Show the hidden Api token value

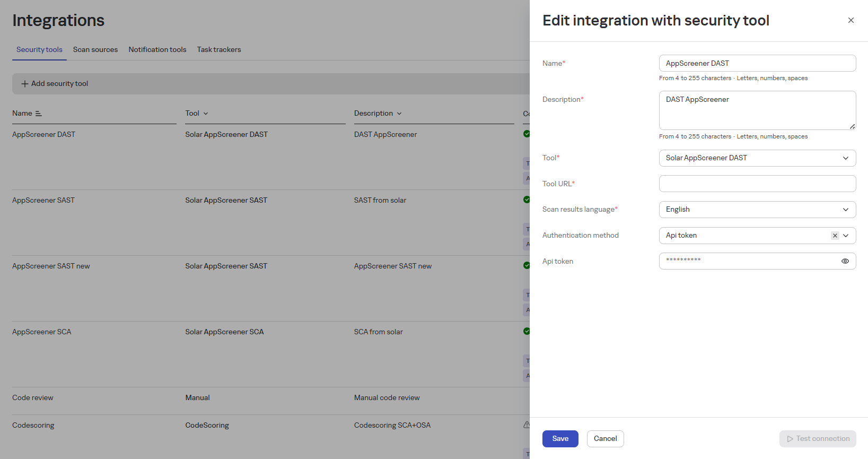tap(845, 261)
